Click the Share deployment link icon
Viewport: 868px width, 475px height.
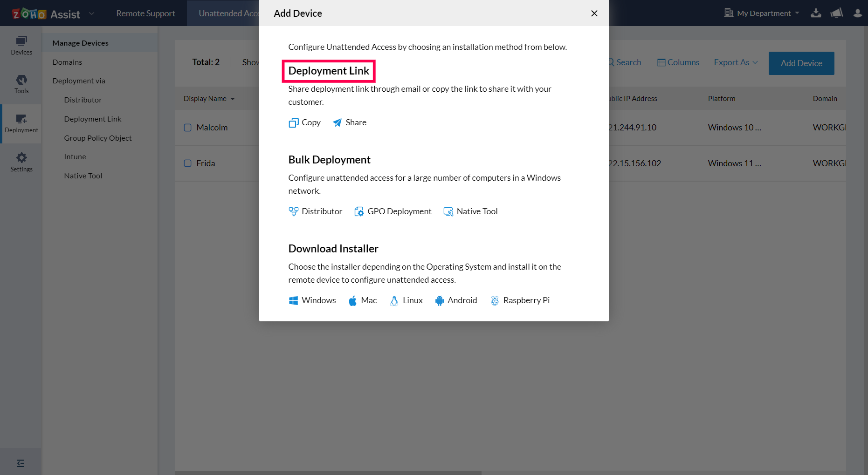click(349, 122)
